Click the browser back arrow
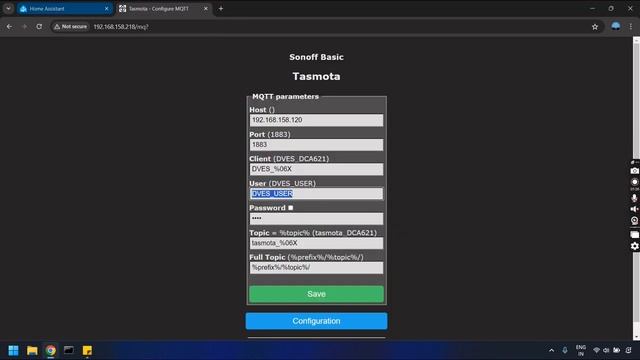This screenshot has height=360, width=640. pos(9,27)
